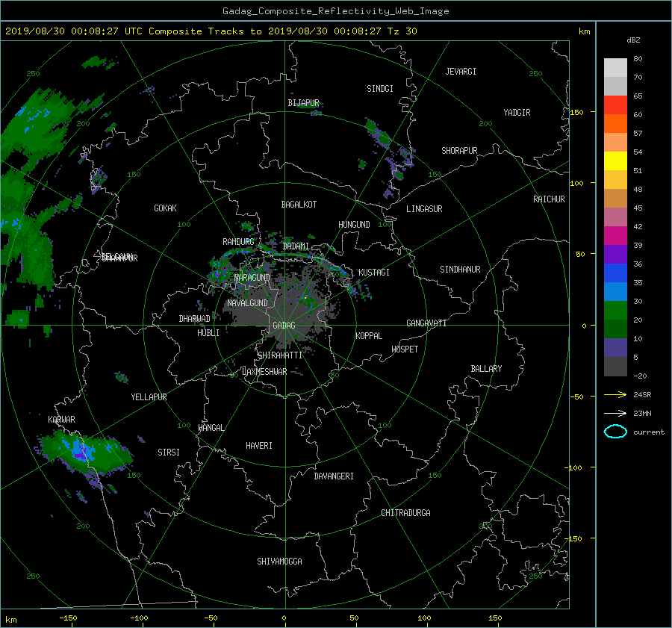Click the KARWAR city label
The image size is (672, 628).
coord(61,420)
